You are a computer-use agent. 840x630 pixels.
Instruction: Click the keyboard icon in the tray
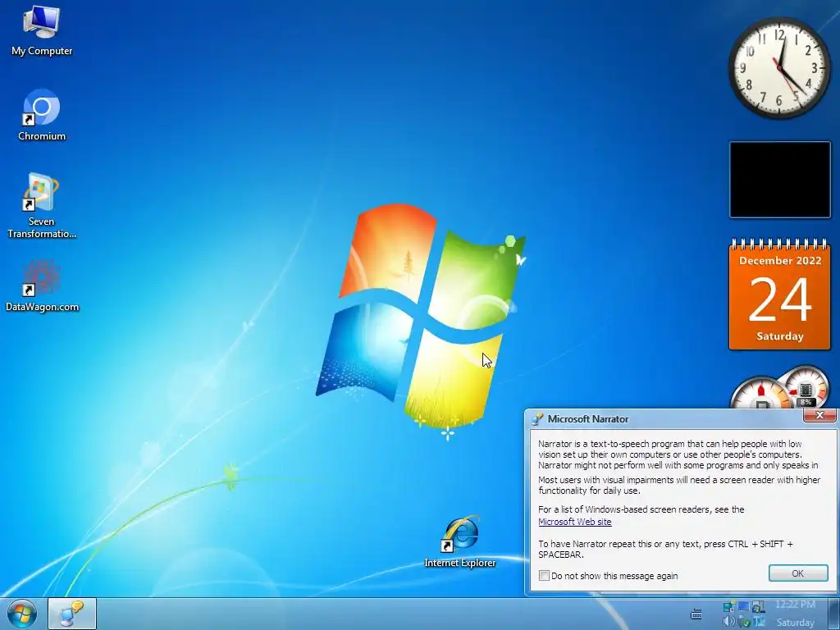pyautogui.click(x=696, y=614)
